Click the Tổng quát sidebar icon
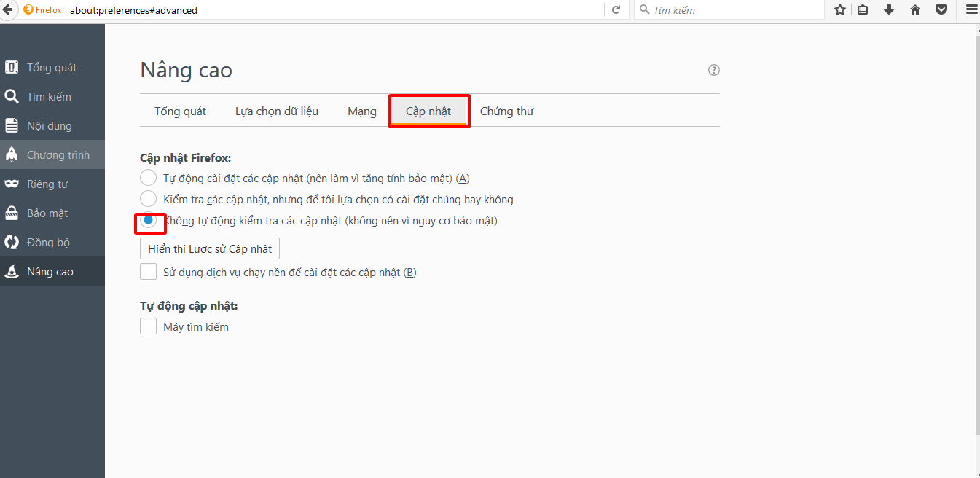 [x=12, y=67]
